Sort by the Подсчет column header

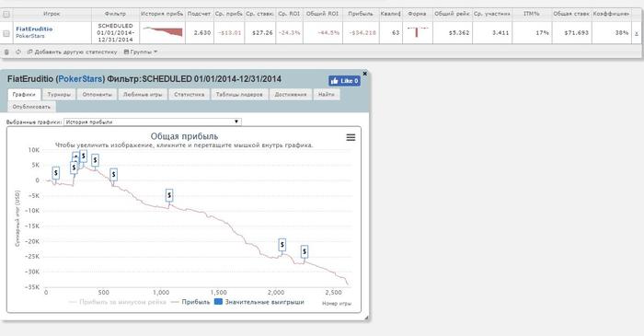(199, 14)
